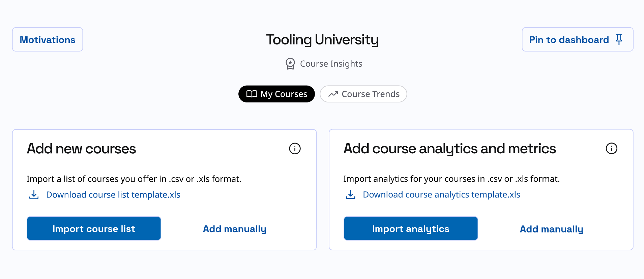This screenshot has width=644, height=279.
Task: Open info icon for course analytics and metrics
Action: (x=611, y=149)
